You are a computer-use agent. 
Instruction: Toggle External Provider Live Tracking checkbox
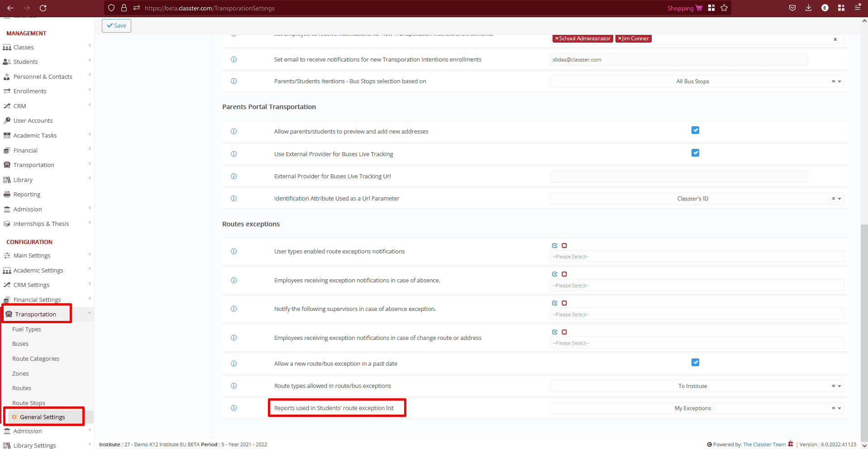695,153
